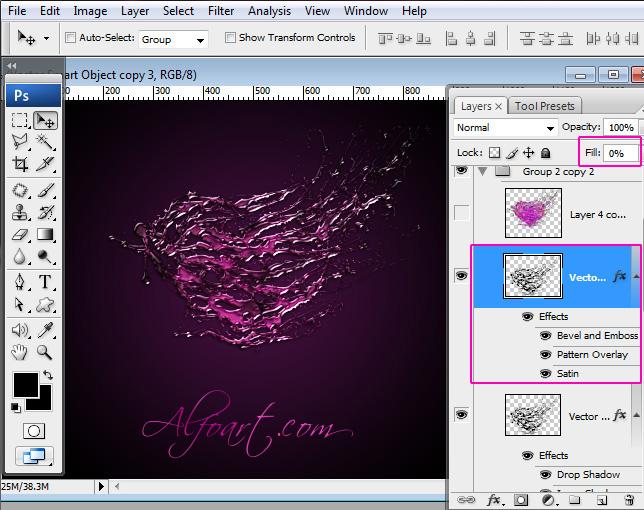Click the foreground color swatch
Viewport: 644px width, 510px height.
click(25, 384)
